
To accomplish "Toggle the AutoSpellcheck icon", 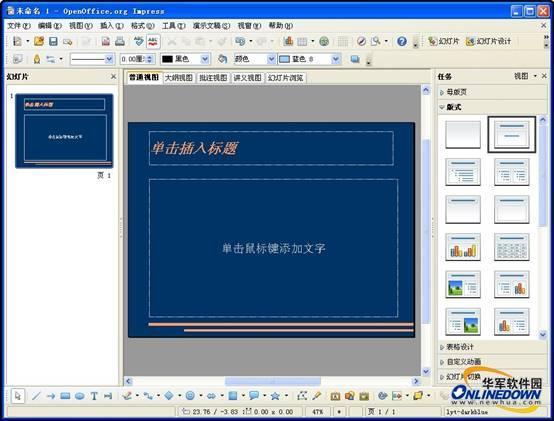I will [153, 41].
